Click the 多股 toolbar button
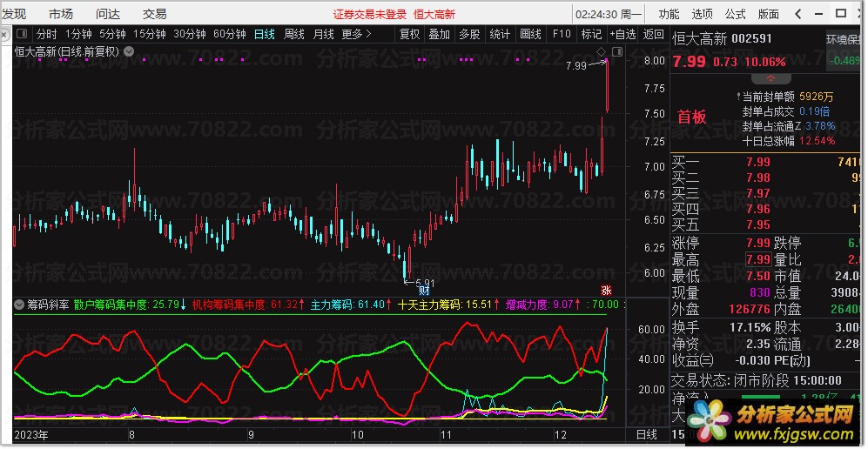The height and width of the screenshot is (449, 868). [469, 34]
